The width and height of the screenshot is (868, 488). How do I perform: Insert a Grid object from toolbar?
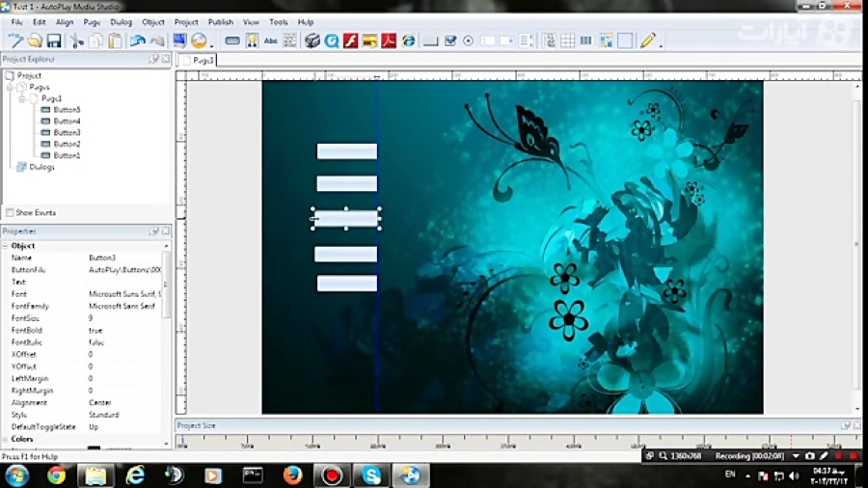tap(567, 41)
